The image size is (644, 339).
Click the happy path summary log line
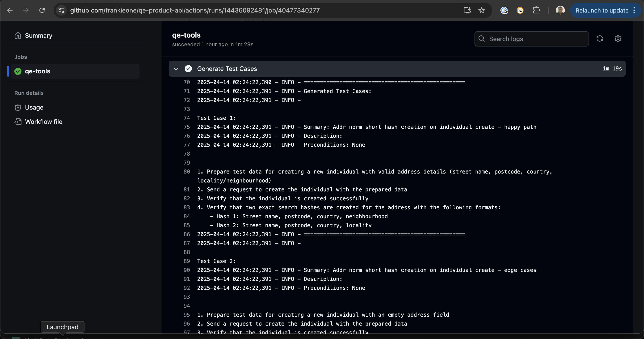pos(366,127)
